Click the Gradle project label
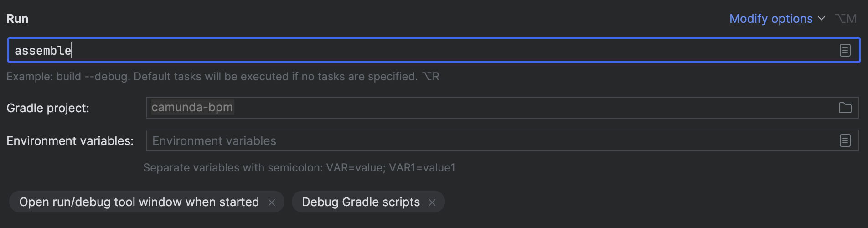 [x=48, y=108]
